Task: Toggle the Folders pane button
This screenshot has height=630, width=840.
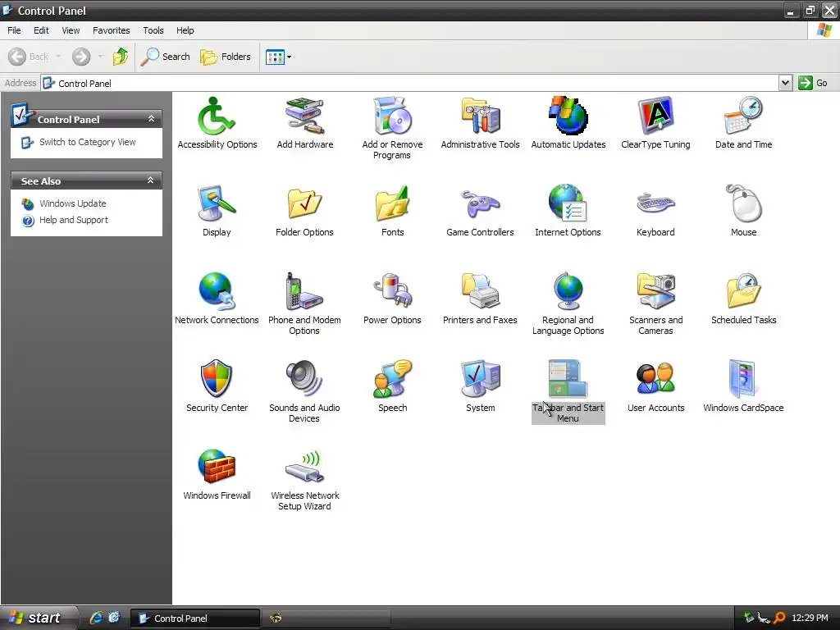Action: (x=226, y=57)
